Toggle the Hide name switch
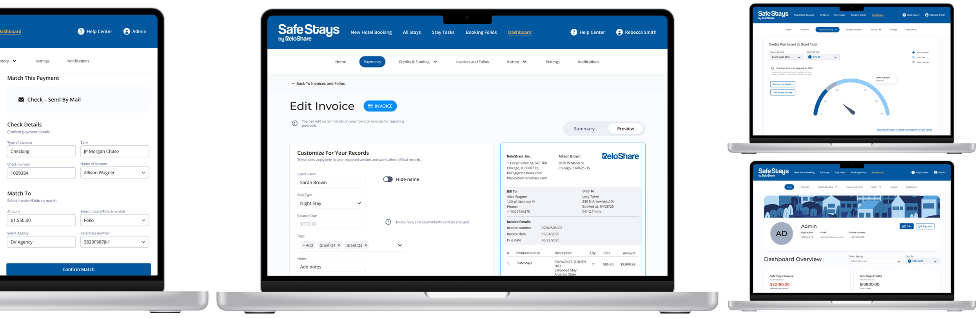 [388, 179]
